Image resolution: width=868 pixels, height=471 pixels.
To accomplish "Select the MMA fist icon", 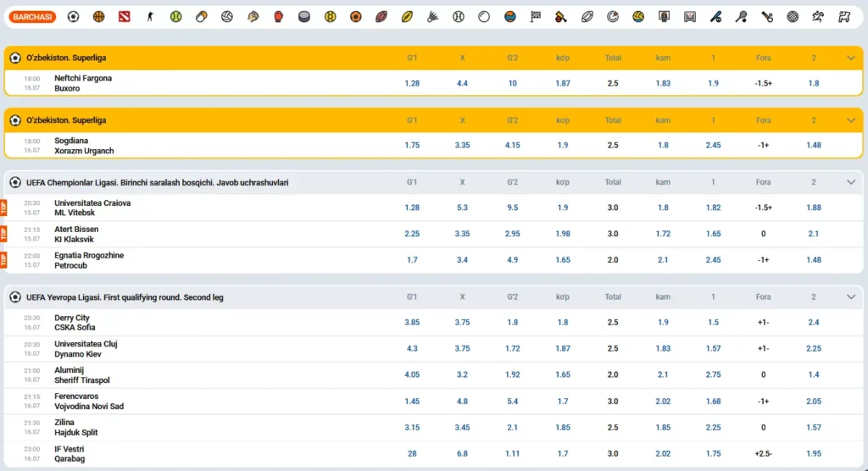I will click(253, 17).
